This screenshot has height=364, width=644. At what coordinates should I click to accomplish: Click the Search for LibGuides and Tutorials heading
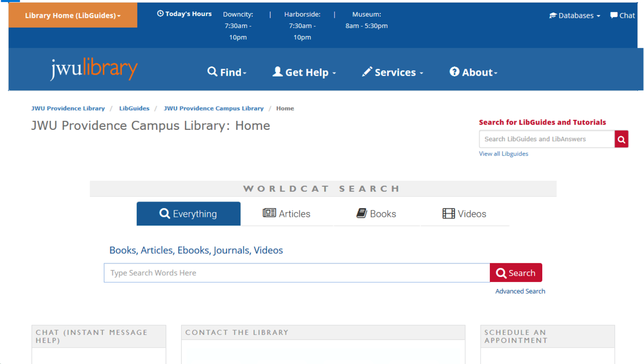(542, 122)
